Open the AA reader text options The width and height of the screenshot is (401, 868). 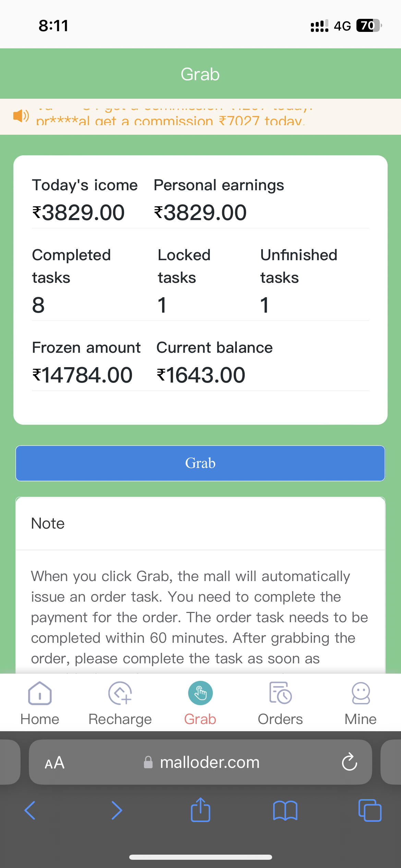tap(55, 763)
